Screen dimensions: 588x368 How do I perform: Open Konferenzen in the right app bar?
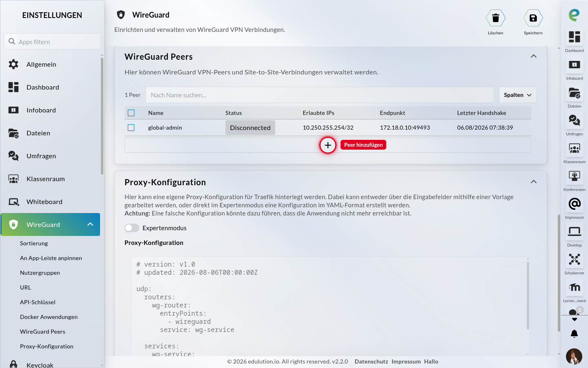[574, 176]
